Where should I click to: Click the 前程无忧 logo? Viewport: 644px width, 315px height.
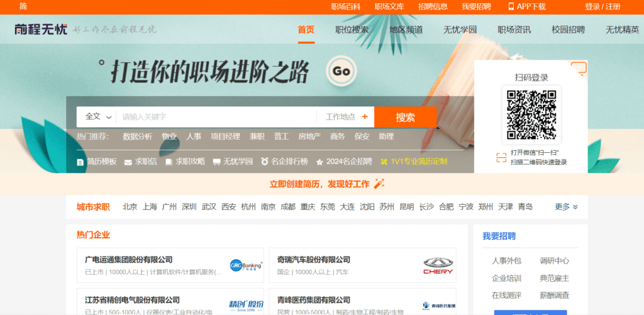[41, 30]
